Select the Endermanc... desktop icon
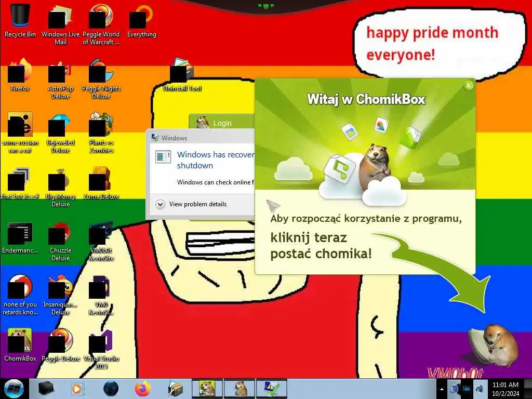Image resolution: width=532 pixels, height=399 pixels. pyautogui.click(x=20, y=237)
